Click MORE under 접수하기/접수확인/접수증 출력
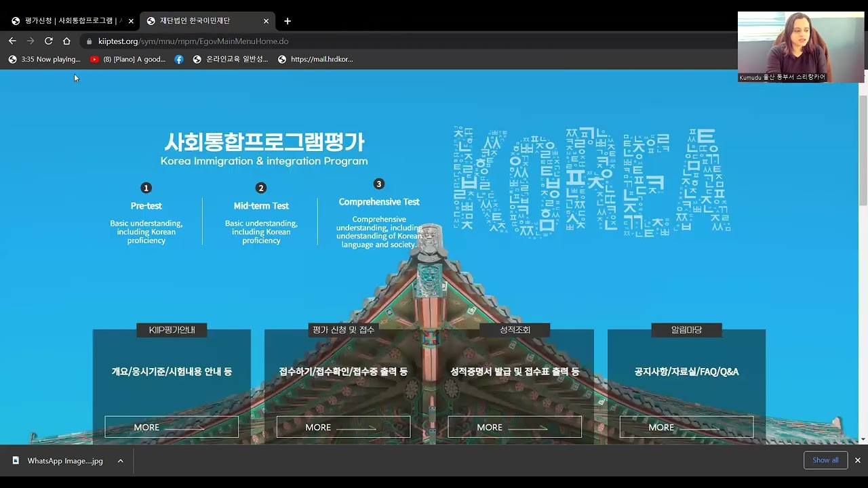Viewport: 868px width, 488px height. (343, 427)
